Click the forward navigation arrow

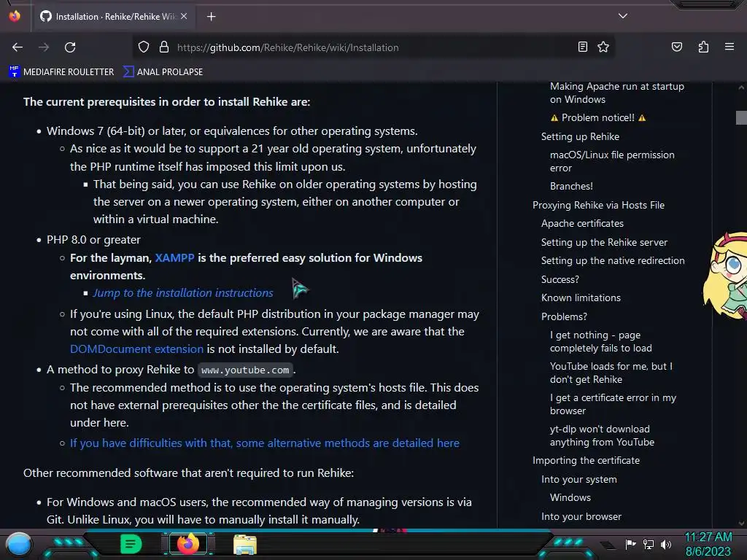[44, 47]
